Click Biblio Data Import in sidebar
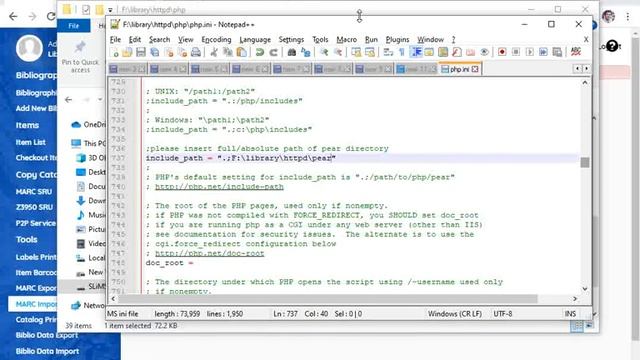This screenshot has width=640, height=360. [x=47, y=351]
